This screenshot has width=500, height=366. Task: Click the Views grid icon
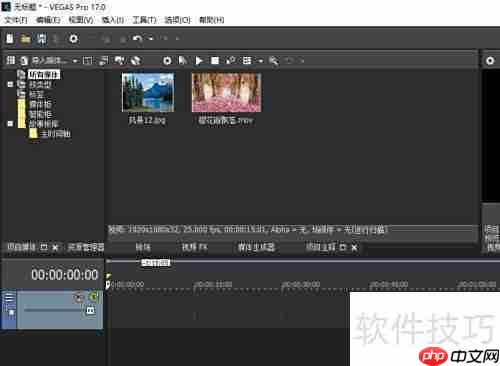[247, 61]
